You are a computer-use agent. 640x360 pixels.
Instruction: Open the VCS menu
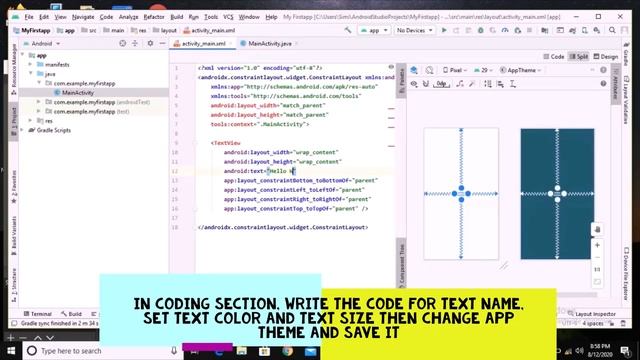pyautogui.click(x=228, y=17)
